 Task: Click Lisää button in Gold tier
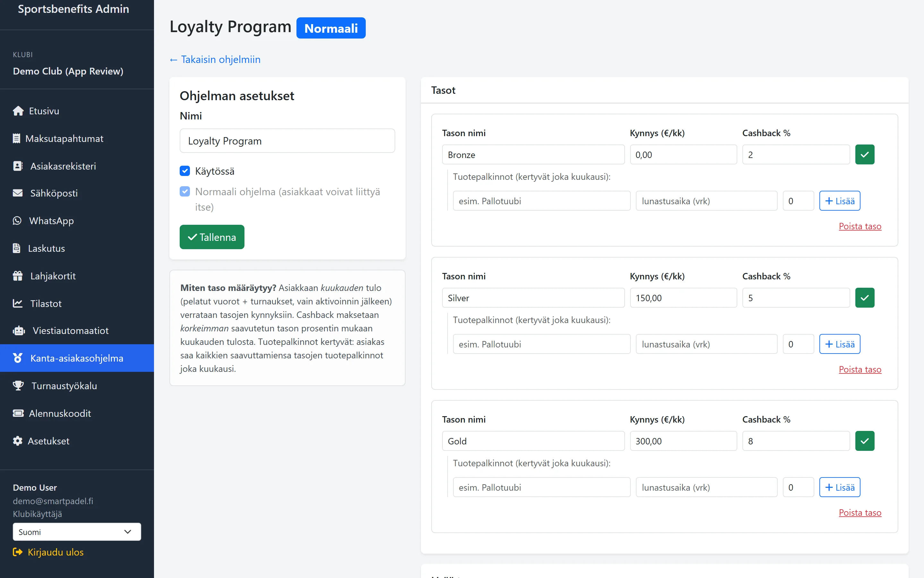pos(840,487)
